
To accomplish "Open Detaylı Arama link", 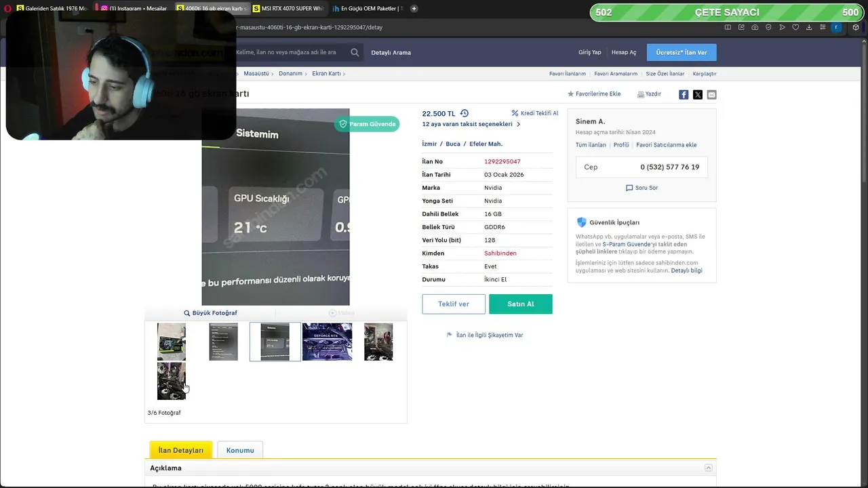I will (x=391, y=52).
